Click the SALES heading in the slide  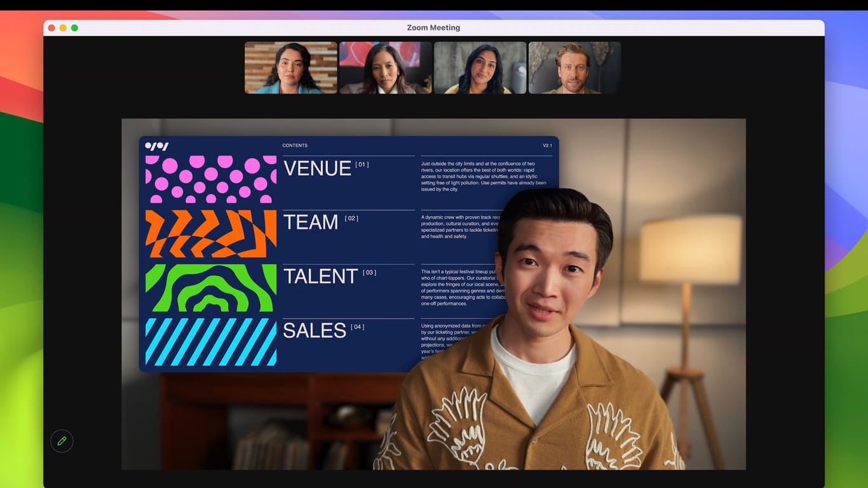click(315, 330)
